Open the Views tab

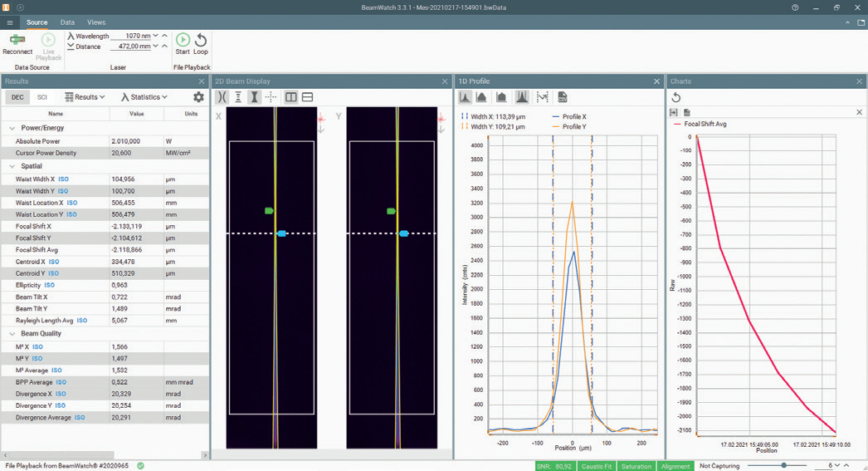point(96,22)
